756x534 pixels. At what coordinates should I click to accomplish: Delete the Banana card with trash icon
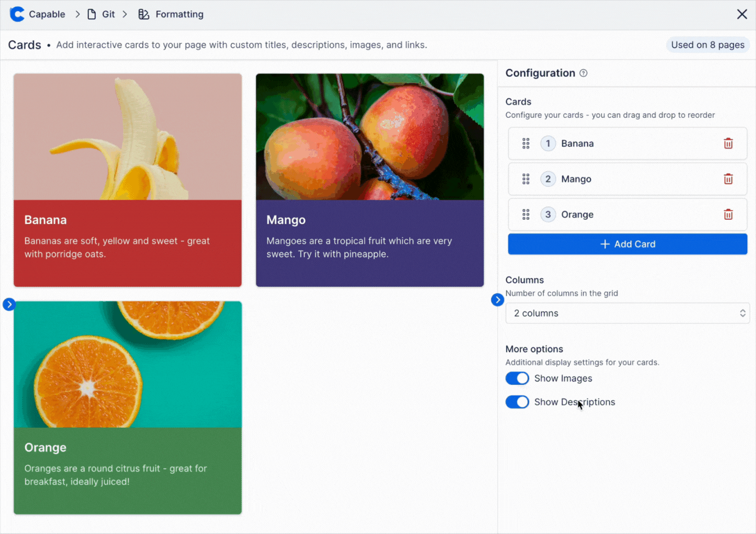728,144
